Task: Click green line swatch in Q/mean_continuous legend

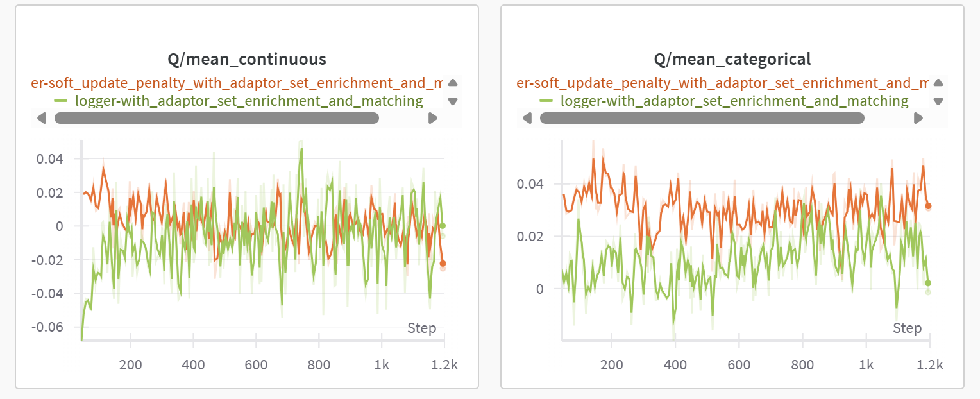Action: click(61, 101)
